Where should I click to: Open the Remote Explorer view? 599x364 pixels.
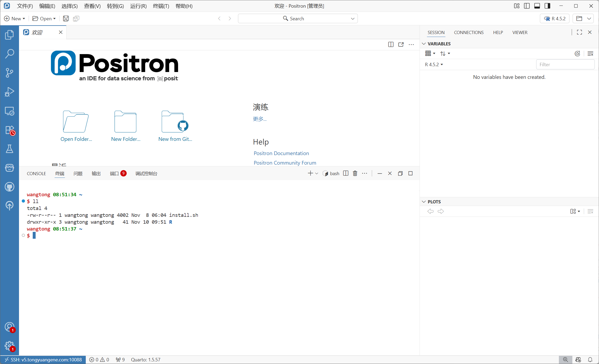(x=9, y=111)
